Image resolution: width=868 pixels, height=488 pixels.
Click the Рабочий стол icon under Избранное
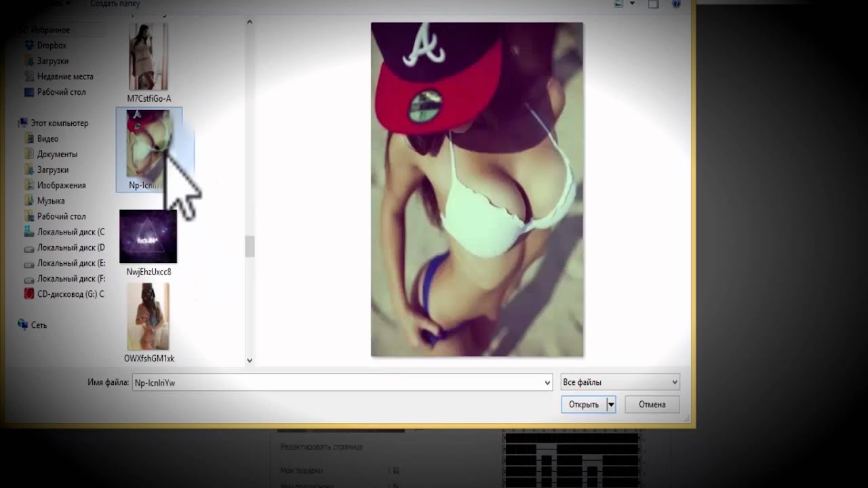29,92
